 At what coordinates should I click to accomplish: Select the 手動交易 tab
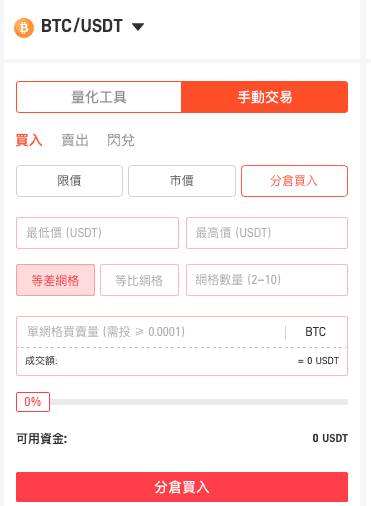pos(265,97)
